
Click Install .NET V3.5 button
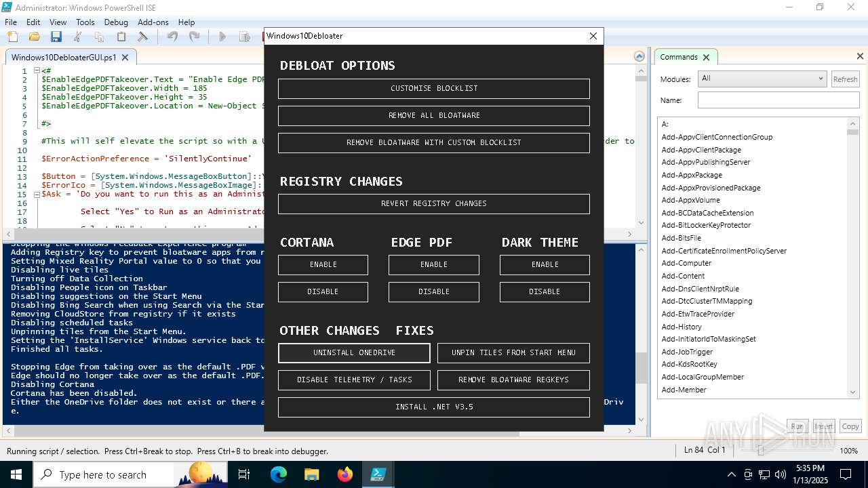[434, 407]
